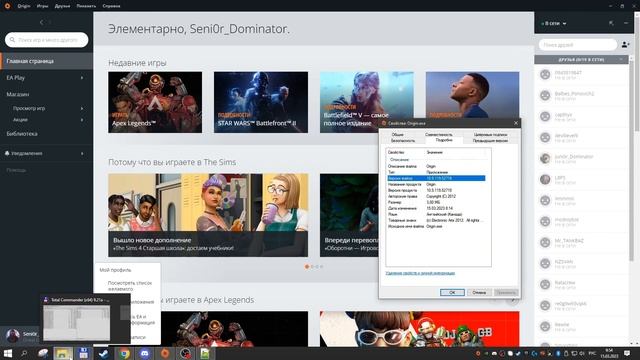The height and width of the screenshot is (360, 640).
Task: Open Discord from the taskbar
Action: point(144,353)
